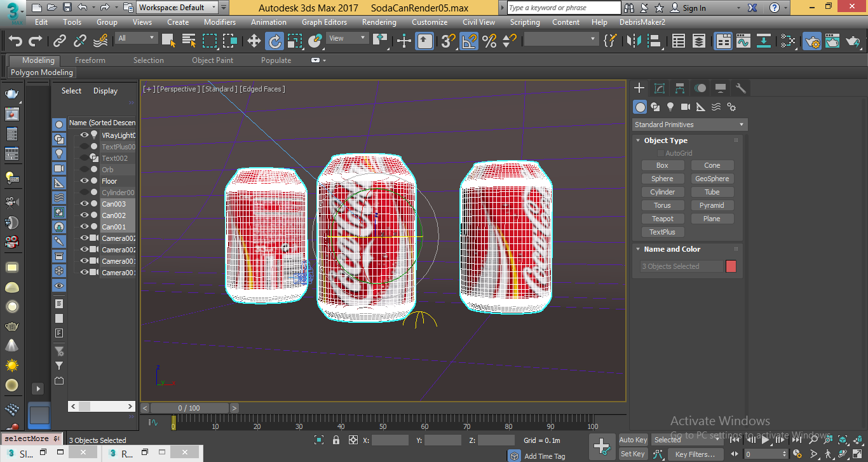Click the Undo arrow in main toolbar
Viewport: 868px width, 462px height.
15,41
